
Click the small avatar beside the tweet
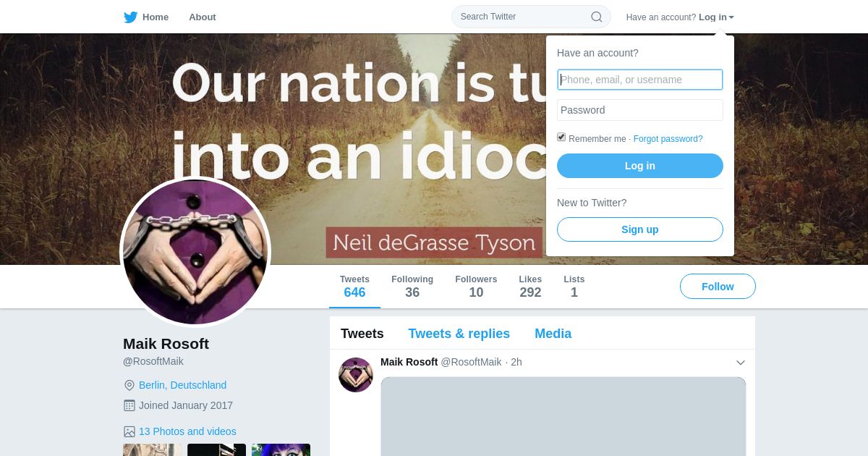tap(356, 375)
